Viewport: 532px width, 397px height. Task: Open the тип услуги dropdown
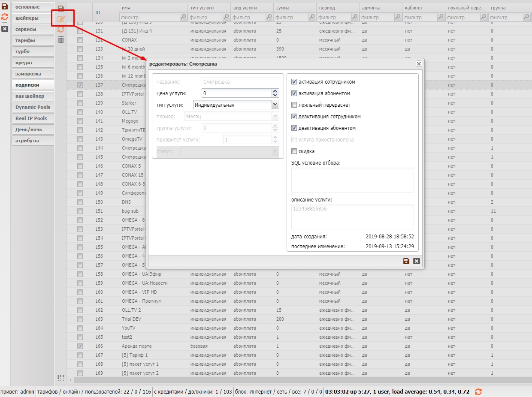275,105
